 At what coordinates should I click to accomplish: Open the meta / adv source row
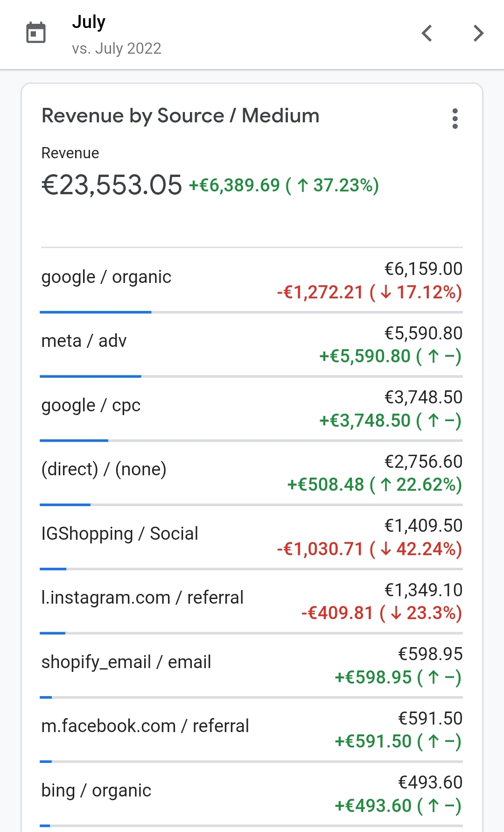point(84,341)
